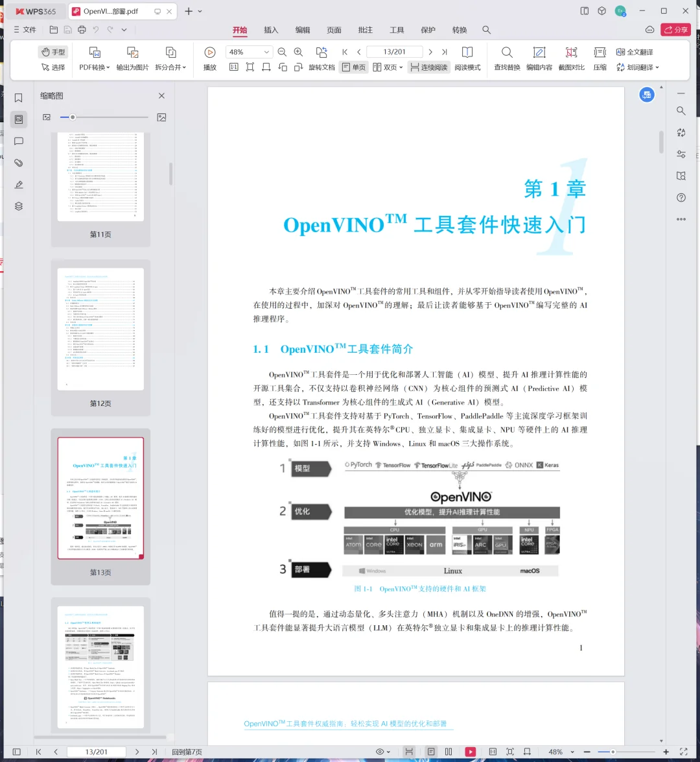Open layers panel in left sidebar

click(18, 206)
